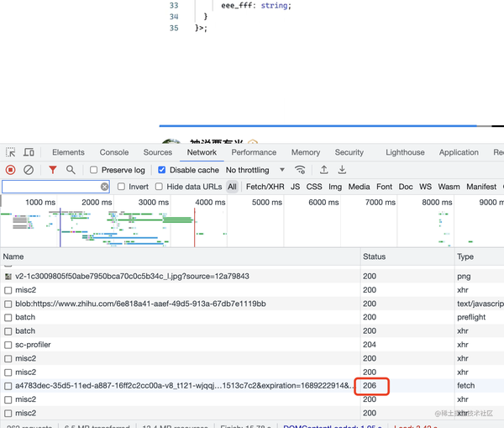Image resolution: width=504 pixels, height=428 pixels.
Task: Clear the filter text field
Action: (104, 187)
